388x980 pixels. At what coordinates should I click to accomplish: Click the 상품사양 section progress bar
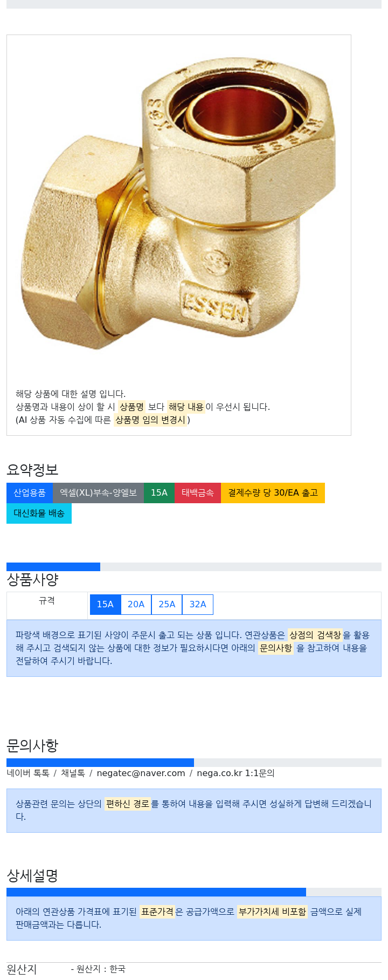pos(194,567)
